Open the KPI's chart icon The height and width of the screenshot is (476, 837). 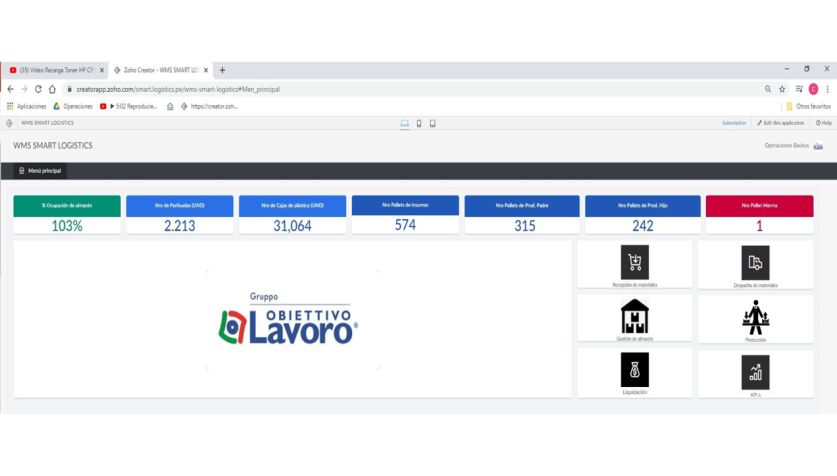click(x=755, y=372)
